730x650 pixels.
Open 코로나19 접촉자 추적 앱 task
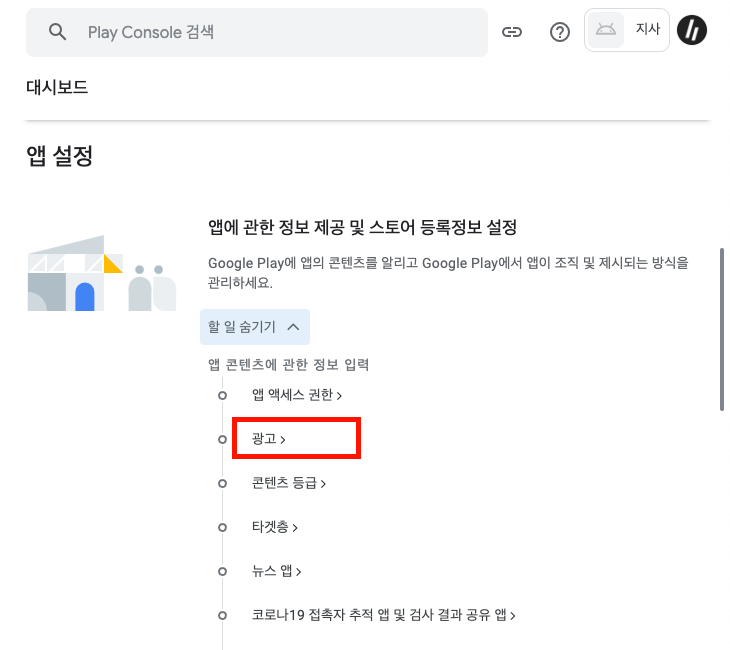(384, 615)
